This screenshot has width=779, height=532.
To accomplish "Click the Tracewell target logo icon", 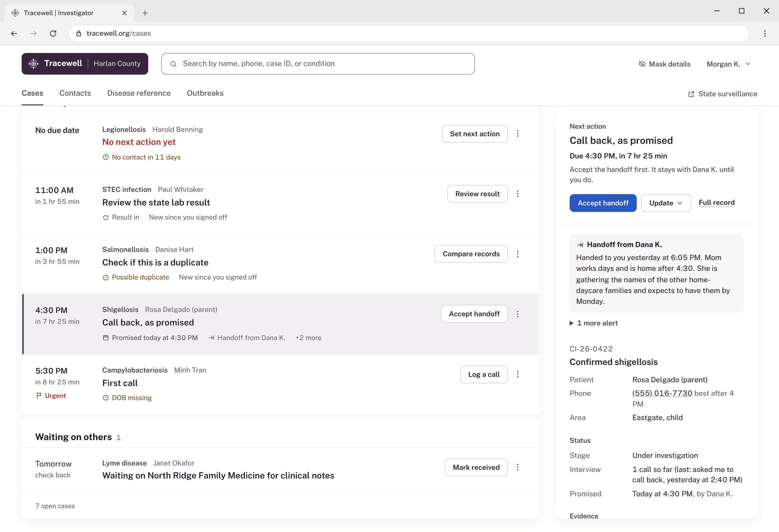I will click(x=33, y=64).
